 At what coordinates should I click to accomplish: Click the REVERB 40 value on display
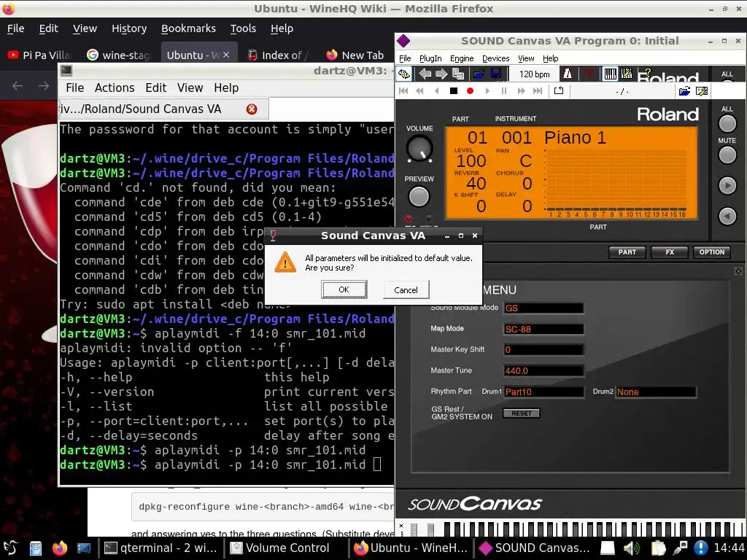click(476, 183)
